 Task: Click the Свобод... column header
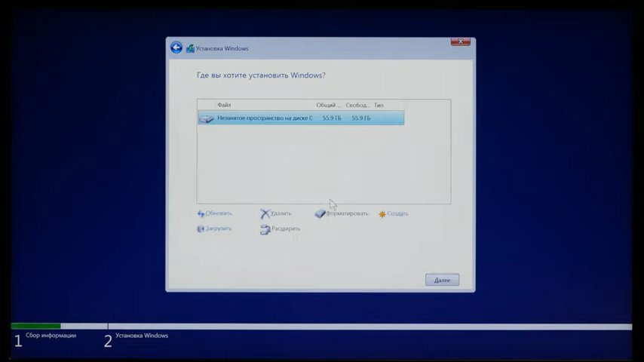click(357, 105)
